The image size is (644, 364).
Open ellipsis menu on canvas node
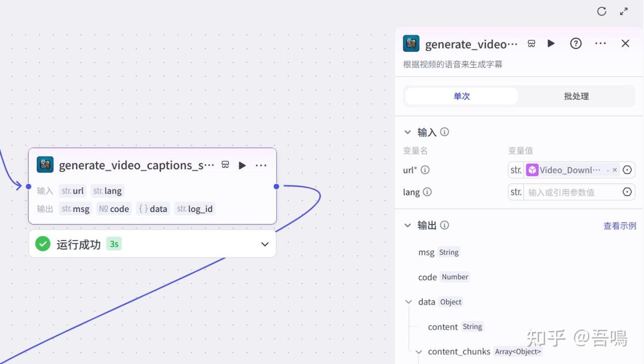tap(261, 165)
